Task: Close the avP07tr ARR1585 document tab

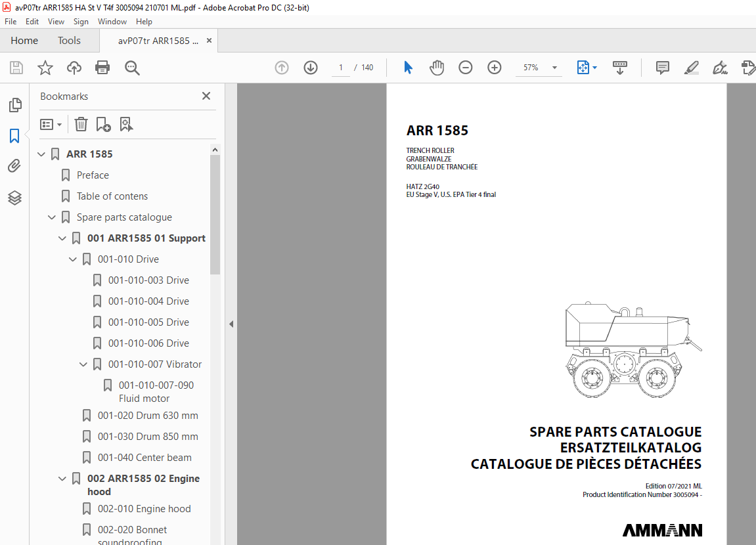Action: (x=209, y=41)
